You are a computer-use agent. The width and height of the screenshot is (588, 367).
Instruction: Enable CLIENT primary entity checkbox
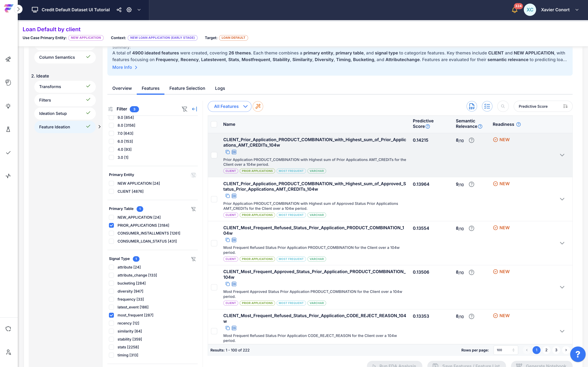point(111,191)
